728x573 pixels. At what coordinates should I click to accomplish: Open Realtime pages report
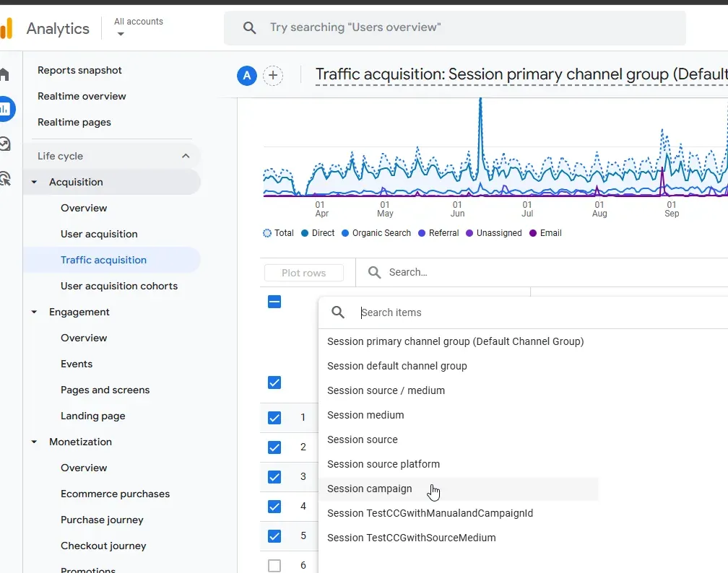[74, 122]
